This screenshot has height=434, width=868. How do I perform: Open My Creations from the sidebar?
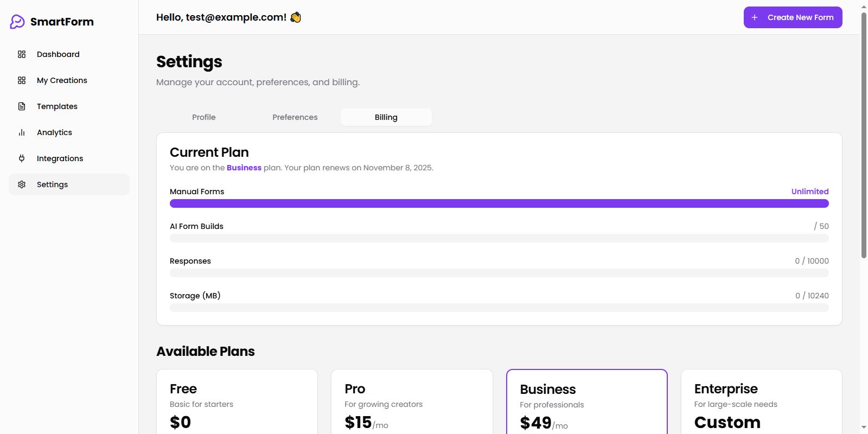[x=62, y=80]
